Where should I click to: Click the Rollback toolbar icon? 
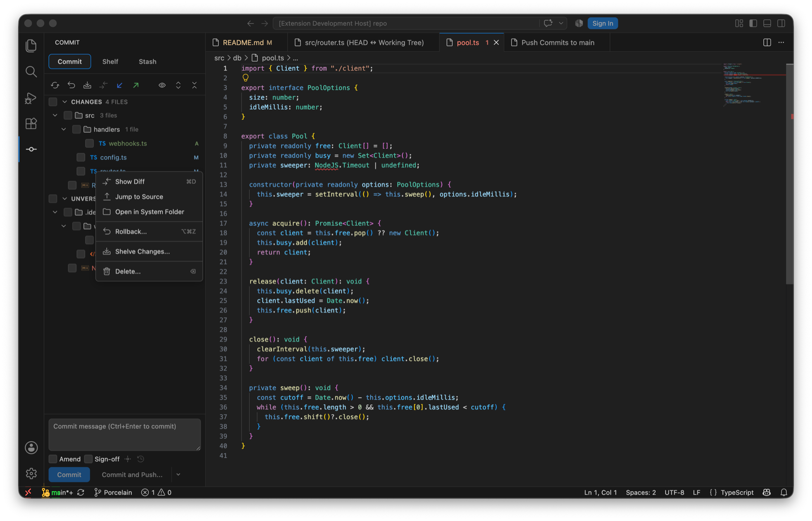pos(71,85)
